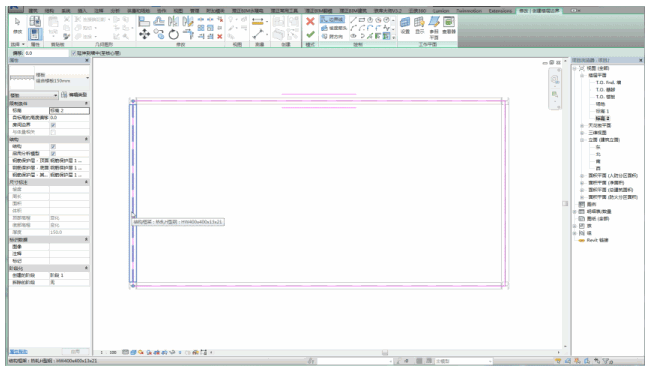Screen dimensions: 651x369
Task: Select the Trim/Extend to Corner tool
Action: [188, 34]
